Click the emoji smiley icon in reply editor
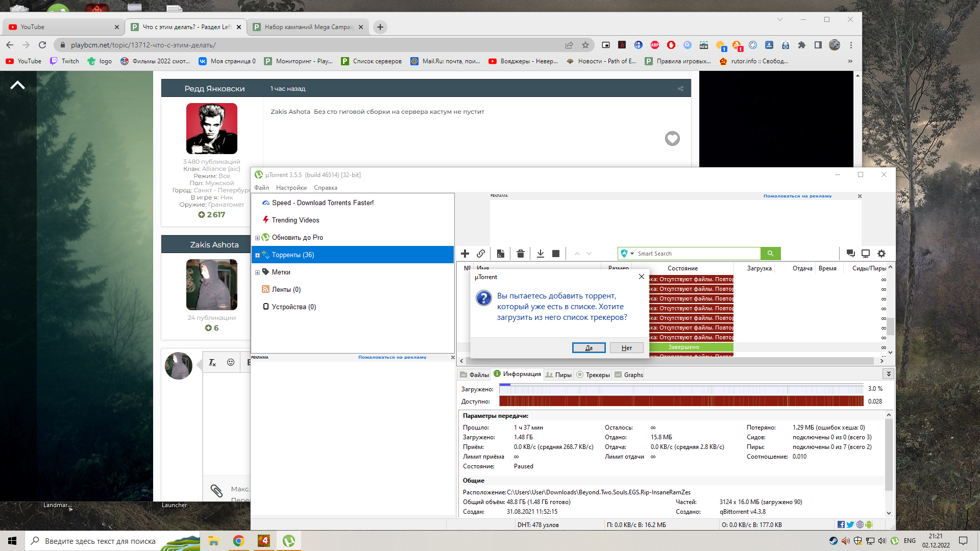The height and width of the screenshot is (551, 980). pos(231,362)
